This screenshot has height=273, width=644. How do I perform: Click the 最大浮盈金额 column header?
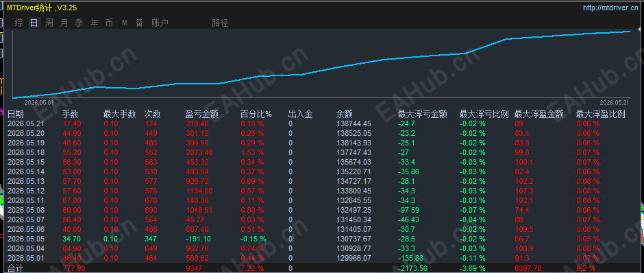539,115
